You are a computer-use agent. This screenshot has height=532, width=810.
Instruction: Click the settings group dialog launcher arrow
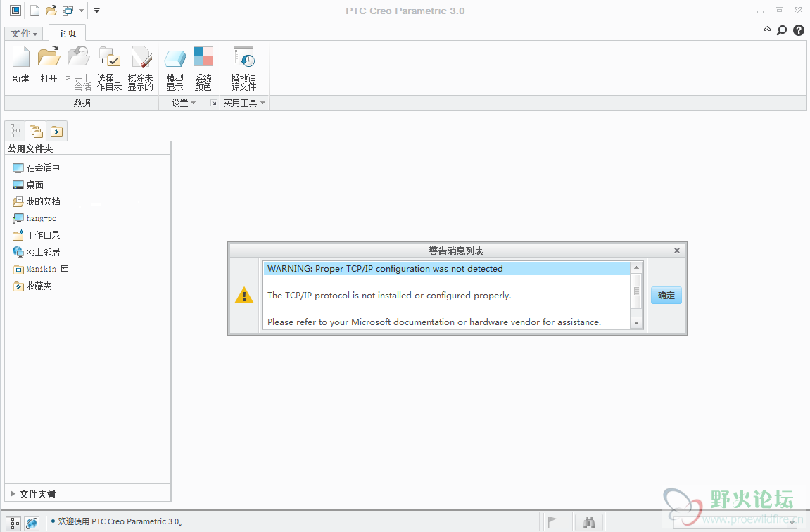213,103
